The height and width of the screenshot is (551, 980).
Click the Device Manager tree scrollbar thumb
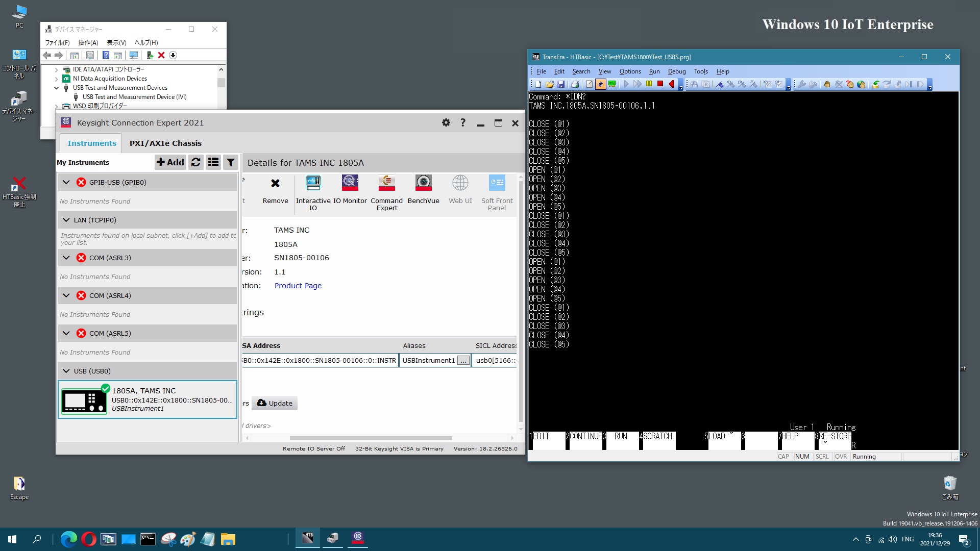pyautogui.click(x=221, y=83)
